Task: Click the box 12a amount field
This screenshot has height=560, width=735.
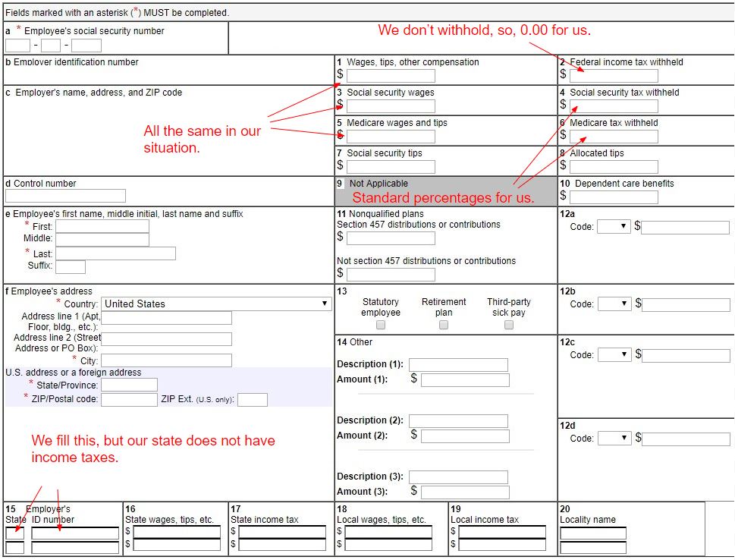Action: click(685, 228)
